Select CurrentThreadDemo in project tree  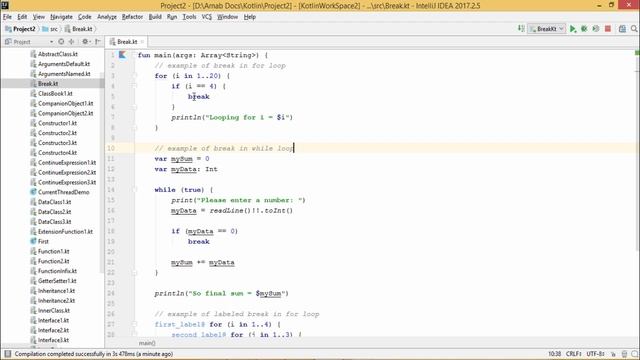63,192
